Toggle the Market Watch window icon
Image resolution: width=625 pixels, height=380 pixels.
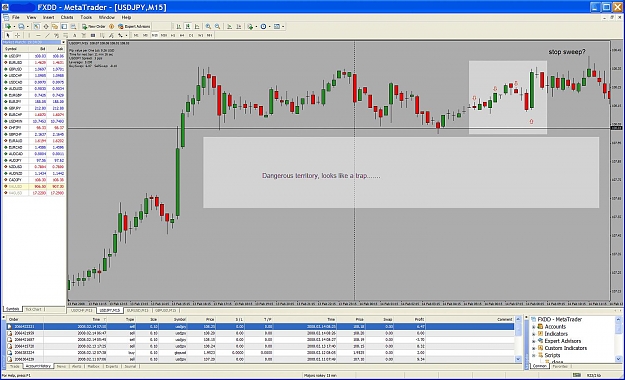pyautogui.click(x=36, y=26)
